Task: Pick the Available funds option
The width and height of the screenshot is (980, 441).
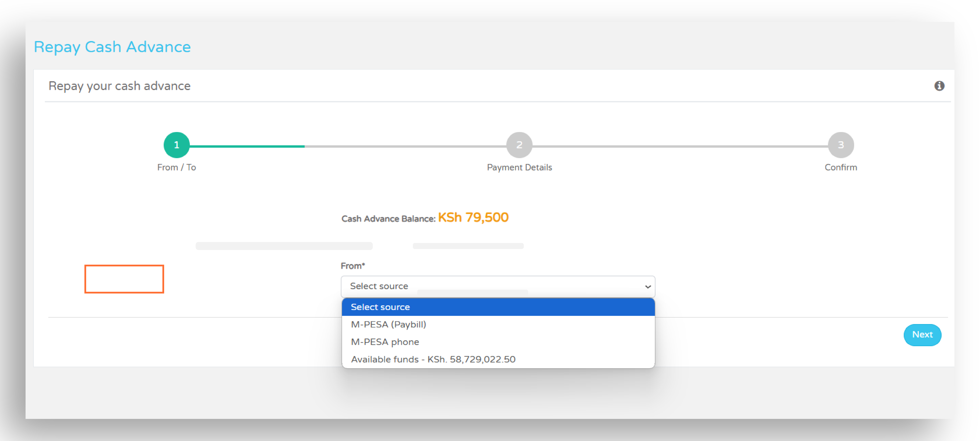Action: pyautogui.click(x=433, y=359)
